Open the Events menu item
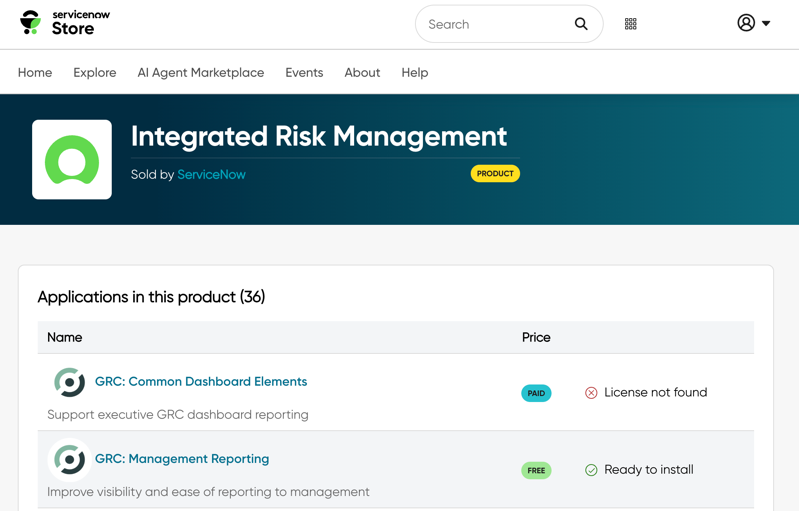 click(x=304, y=72)
